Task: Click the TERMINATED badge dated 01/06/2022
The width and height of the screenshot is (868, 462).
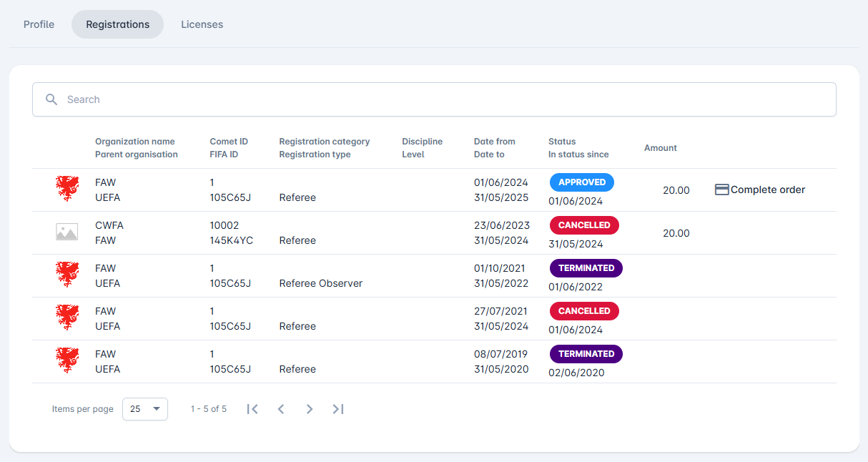Action: [586, 268]
